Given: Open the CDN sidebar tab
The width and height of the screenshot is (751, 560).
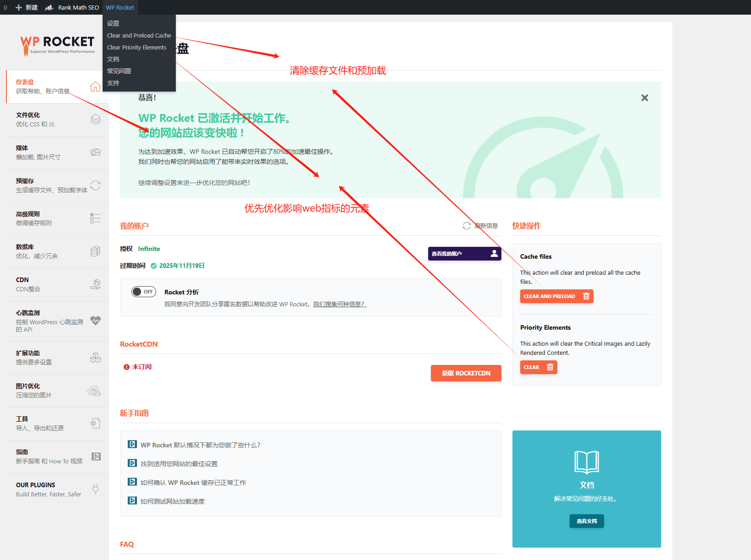Looking at the screenshot, I should [x=58, y=284].
